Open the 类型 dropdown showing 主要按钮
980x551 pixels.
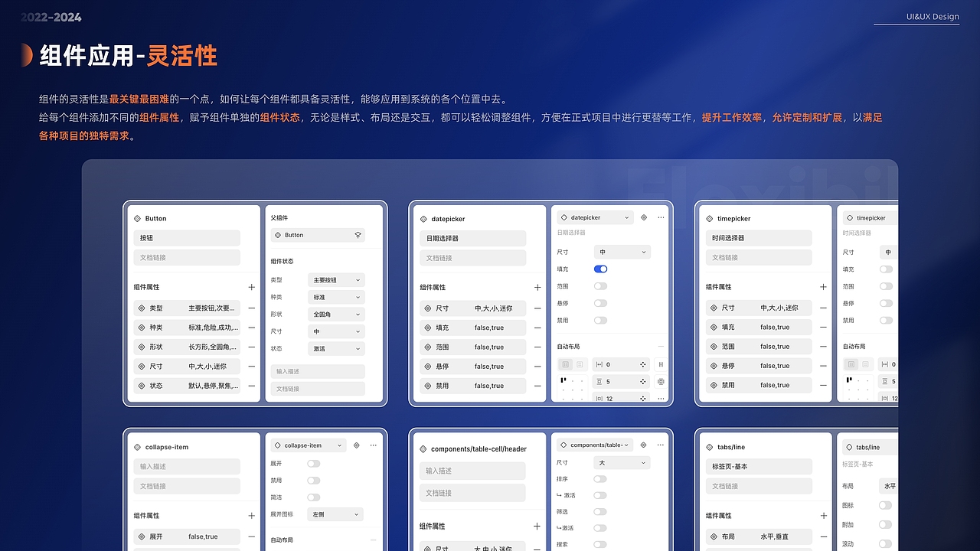[x=336, y=279]
